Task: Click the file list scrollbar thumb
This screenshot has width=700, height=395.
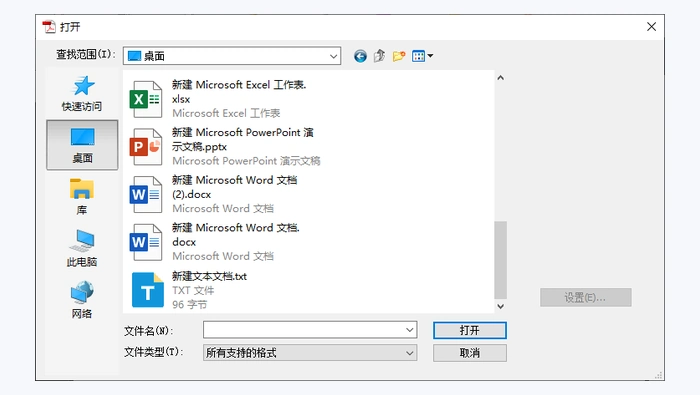Action: click(500, 260)
